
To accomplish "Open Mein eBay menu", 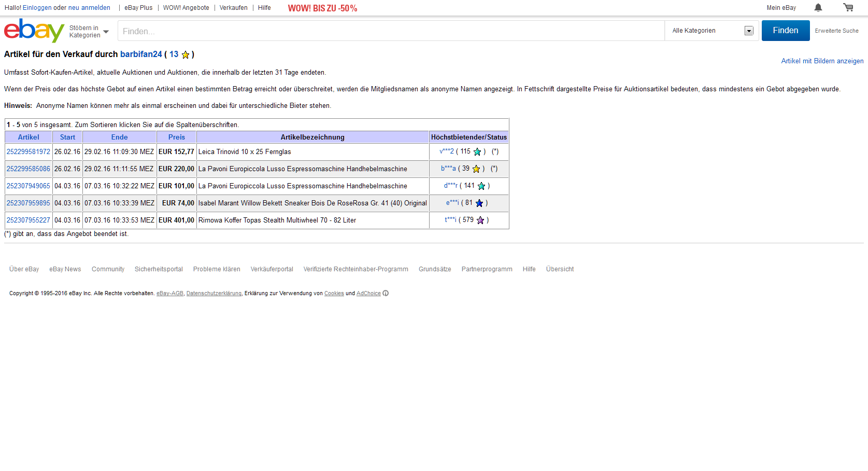I will tap(781, 8).
